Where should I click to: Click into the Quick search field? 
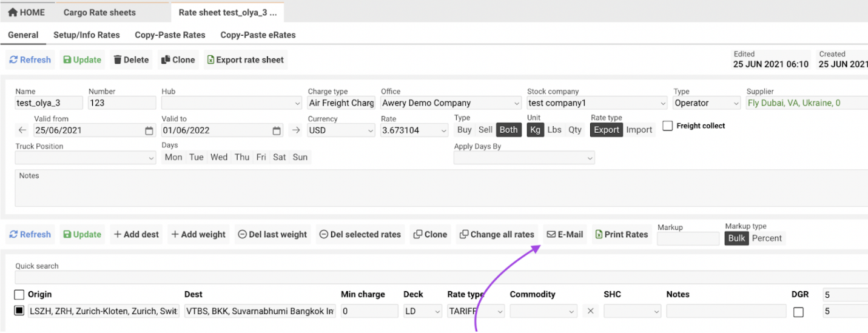425,278
